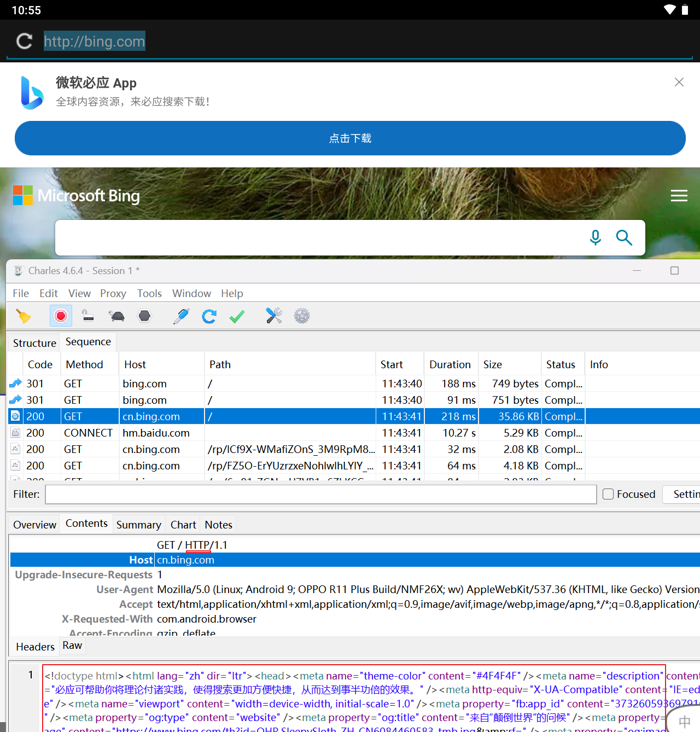The width and height of the screenshot is (700, 732).
Task: Switch to the Sequence tab
Action: coord(88,342)
